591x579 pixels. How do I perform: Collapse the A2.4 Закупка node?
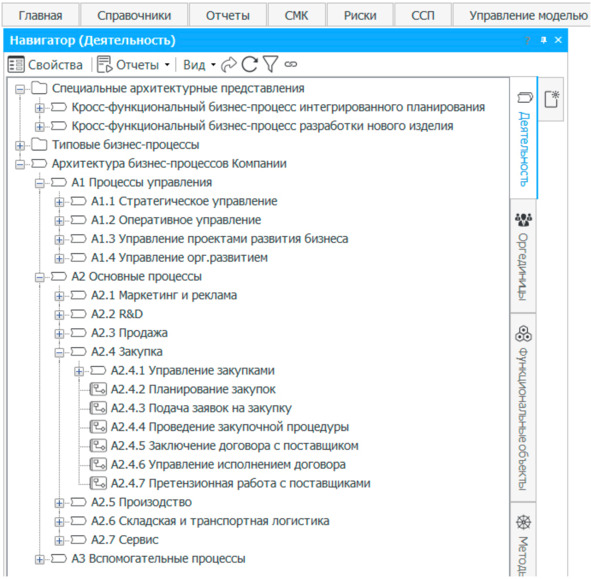(x=59, y=352)
